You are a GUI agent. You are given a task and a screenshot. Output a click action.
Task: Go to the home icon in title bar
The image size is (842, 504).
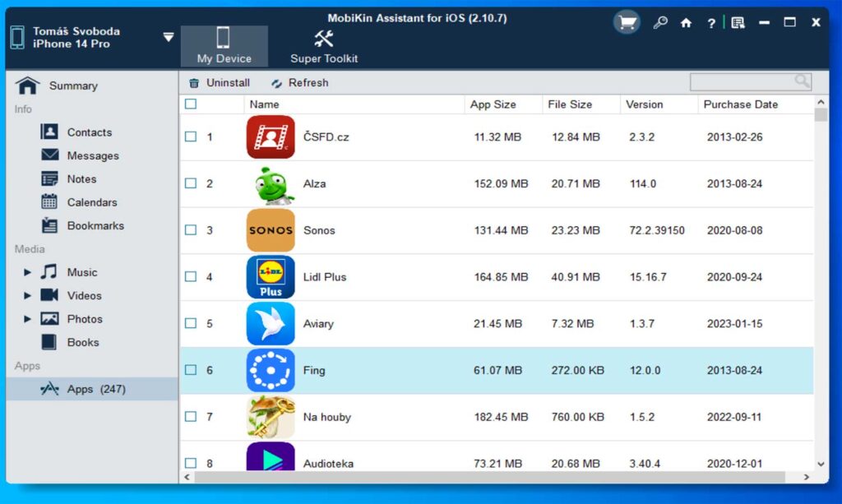click(x=686, y=23)
